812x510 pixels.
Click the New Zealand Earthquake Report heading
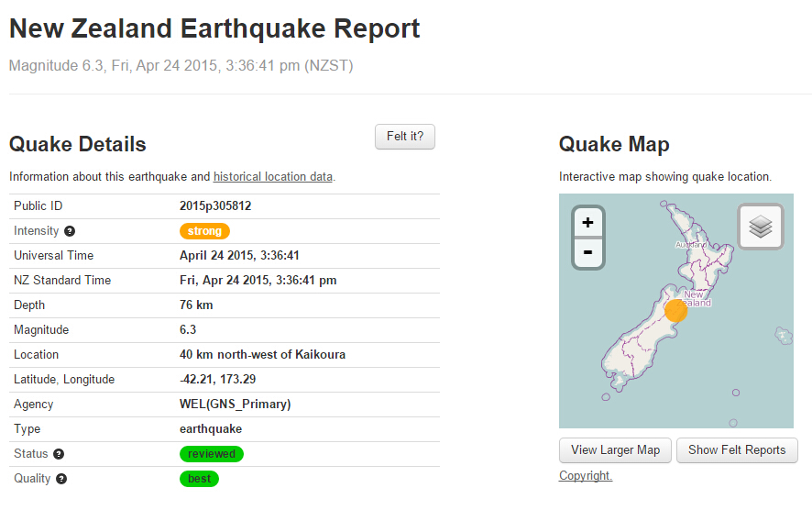coord(214,28)
